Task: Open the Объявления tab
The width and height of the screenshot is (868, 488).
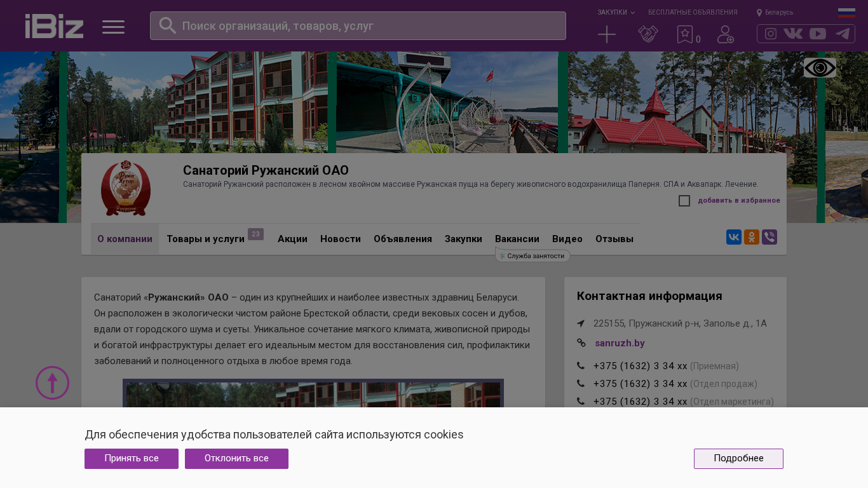Action: click(403, 239)
